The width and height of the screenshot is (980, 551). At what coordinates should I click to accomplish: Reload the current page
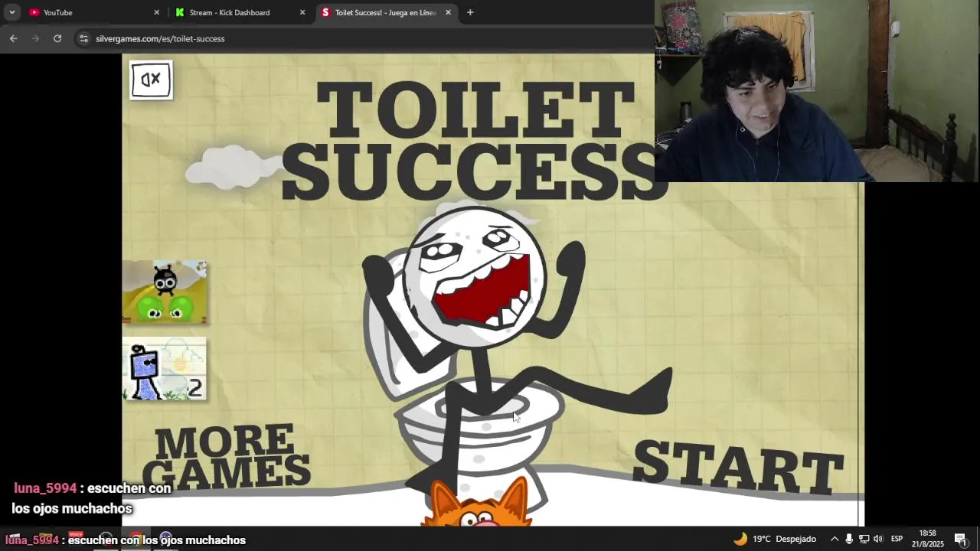pyautogui.click(x=57, y=38)
